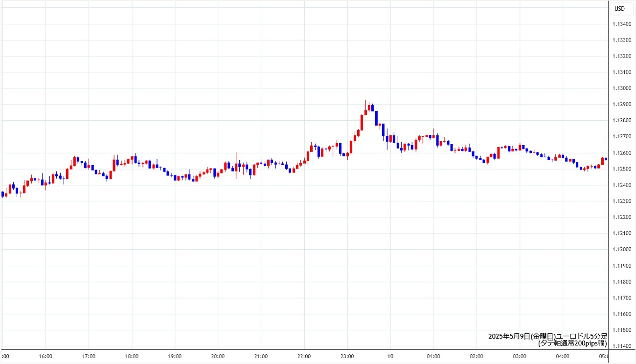Click the note (タテ軸通常200pips幅)
This screenshot has width=636, height=364.
[572, 343]
